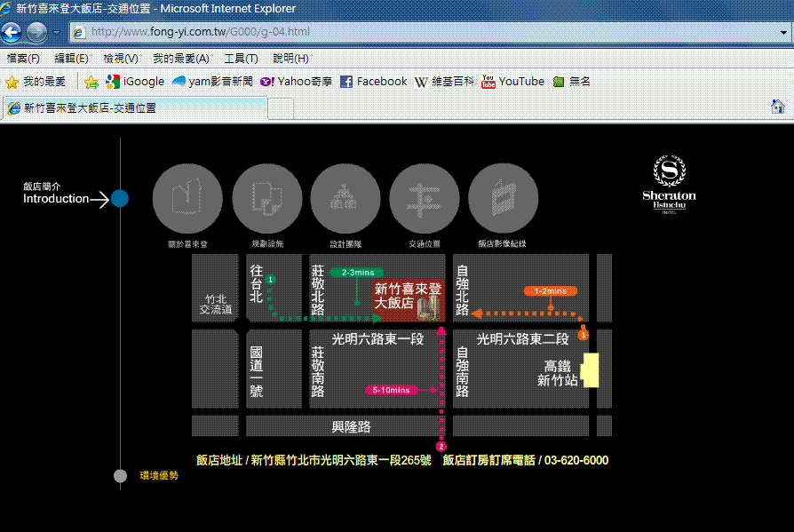Click the page icon in address bar
The width and height of the screenshot is (794, 532).
(x=78, y=32)
